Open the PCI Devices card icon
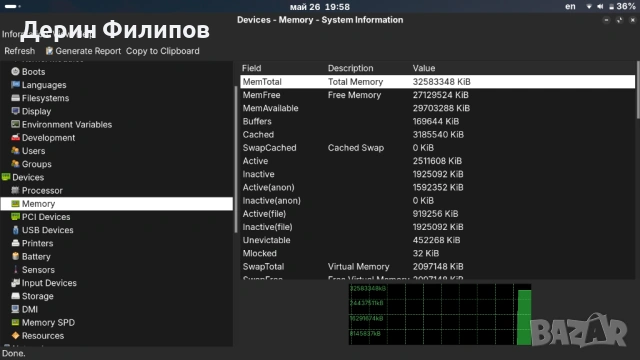Viewport: 640px width, 360px height. [16, 217]
